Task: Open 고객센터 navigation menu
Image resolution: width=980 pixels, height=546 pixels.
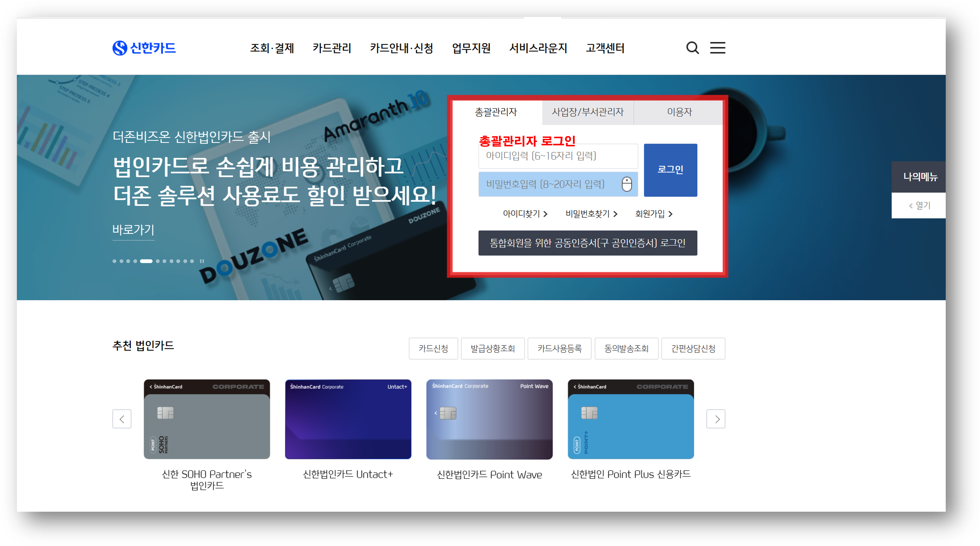Action: [605, 48]
